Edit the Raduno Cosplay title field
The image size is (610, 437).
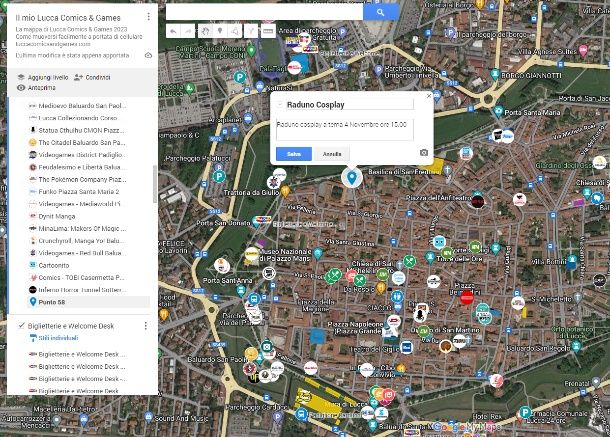[350, 105]
